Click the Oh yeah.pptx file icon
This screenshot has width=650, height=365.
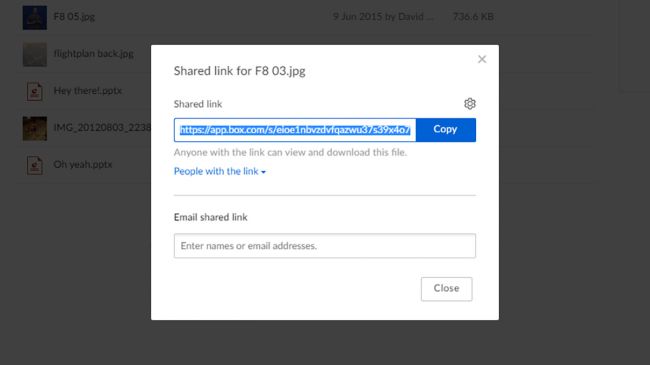pyautogui.click(x=34, y=165)
